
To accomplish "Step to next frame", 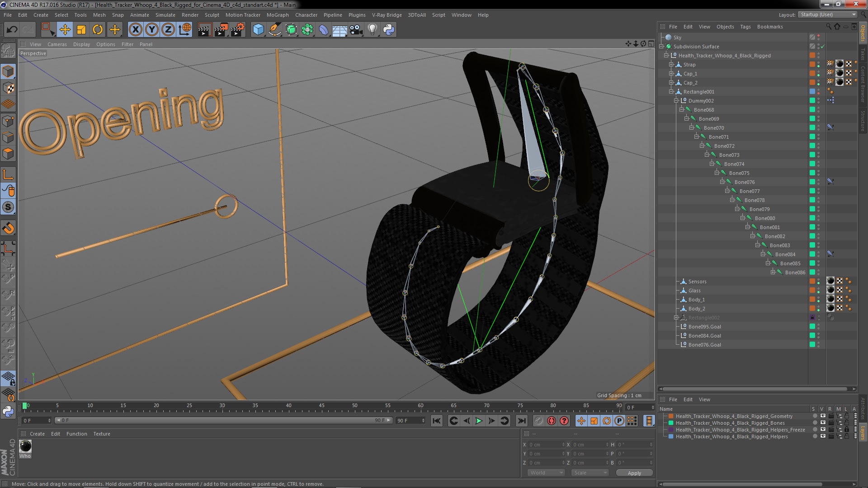I will click(492, 421).
